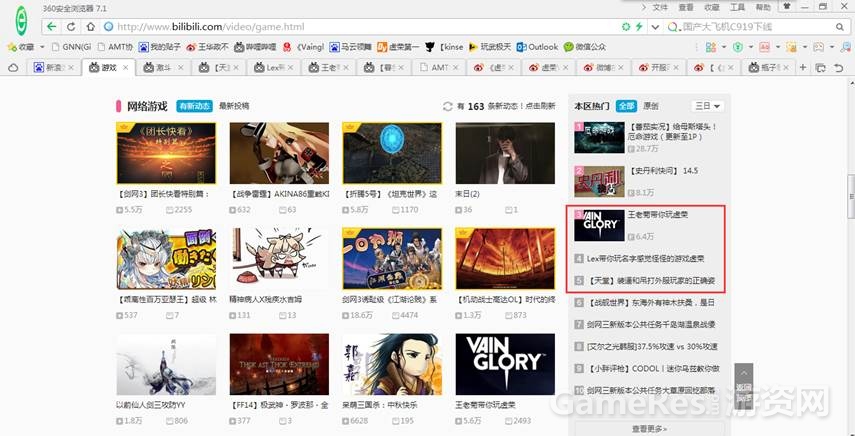Open the 玩蛇极天 bookmark
This screenshot has width=855, height=436.
pos(490,47)
